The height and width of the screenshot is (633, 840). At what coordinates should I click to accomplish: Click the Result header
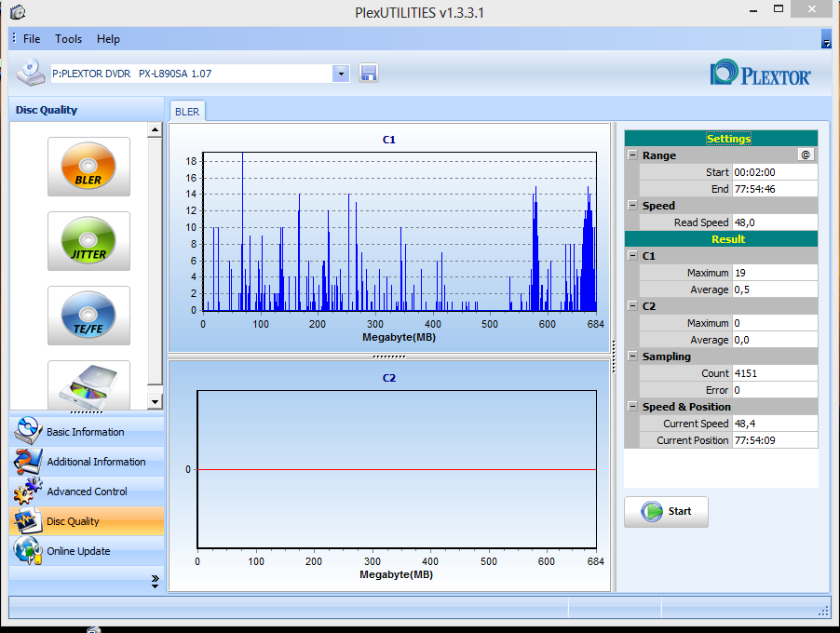pyautogui.click(x=721, y=239)
